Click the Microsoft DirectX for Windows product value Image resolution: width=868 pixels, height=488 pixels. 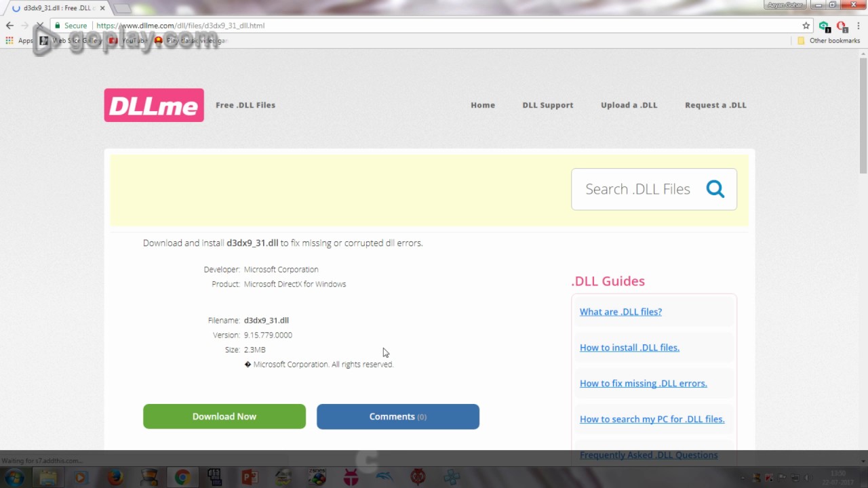click(295, 285)
